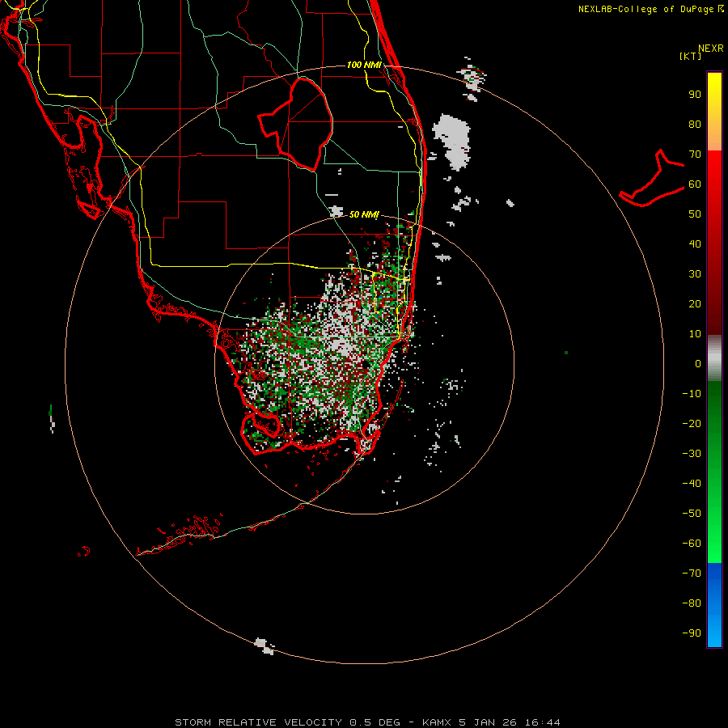Click the 90 value on the velocity scale
This screenshot has height=728, width=728.
(x=695, y=95)
